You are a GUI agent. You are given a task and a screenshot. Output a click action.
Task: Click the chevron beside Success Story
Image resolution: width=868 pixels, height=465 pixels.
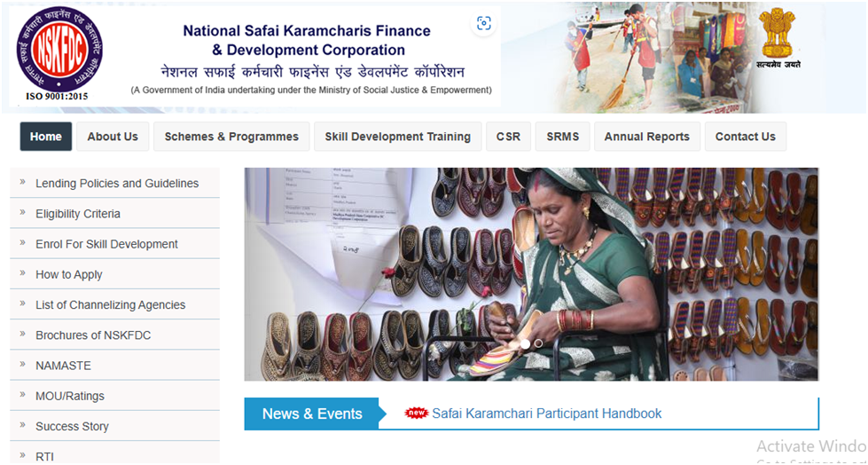click(23, 424)
